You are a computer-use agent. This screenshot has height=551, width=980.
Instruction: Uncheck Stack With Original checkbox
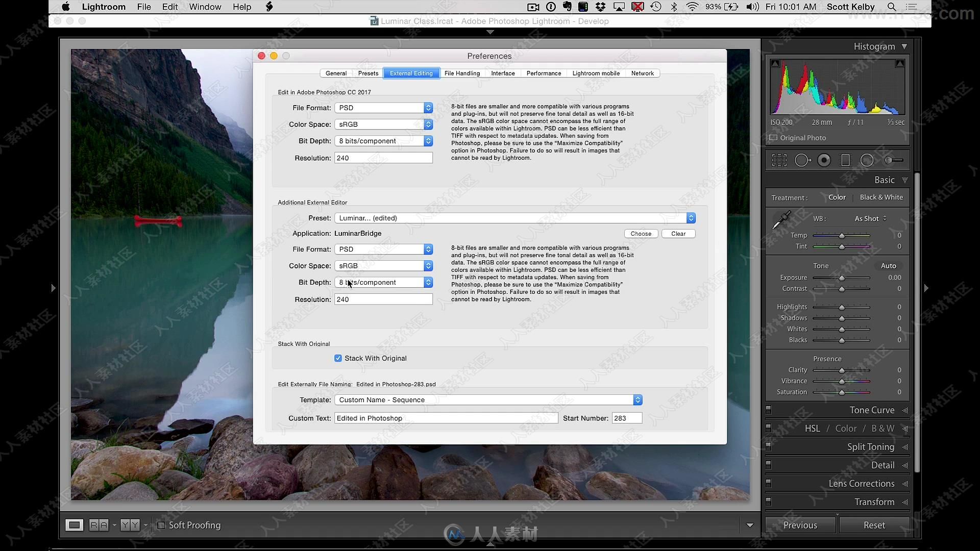click(338, 358)
